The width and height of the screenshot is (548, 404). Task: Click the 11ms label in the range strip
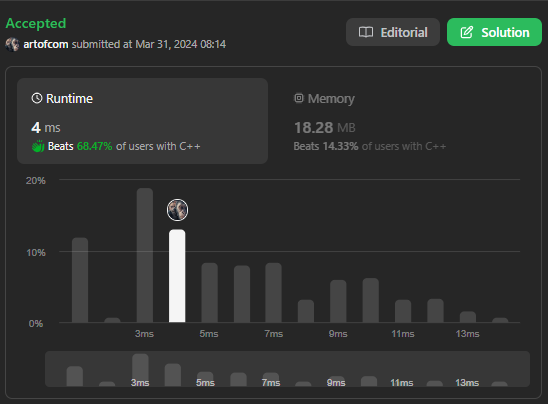click(402, 383)
